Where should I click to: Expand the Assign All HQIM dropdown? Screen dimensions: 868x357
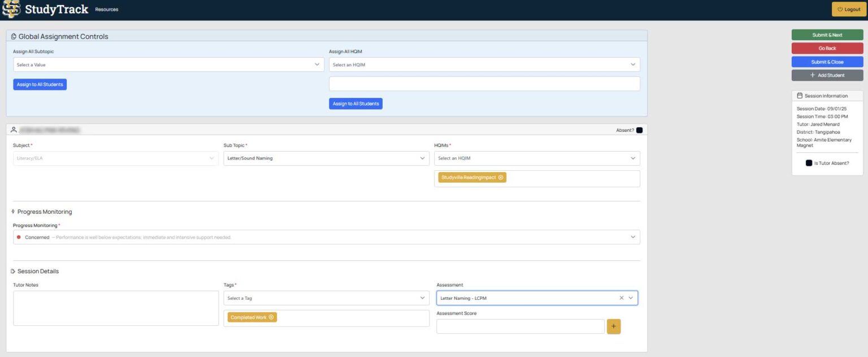484,64
